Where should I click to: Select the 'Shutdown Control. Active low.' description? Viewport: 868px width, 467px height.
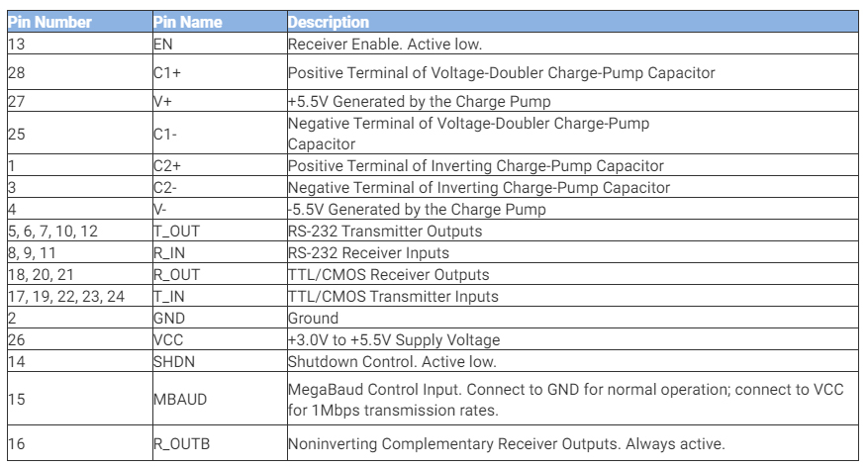point(392,362)
